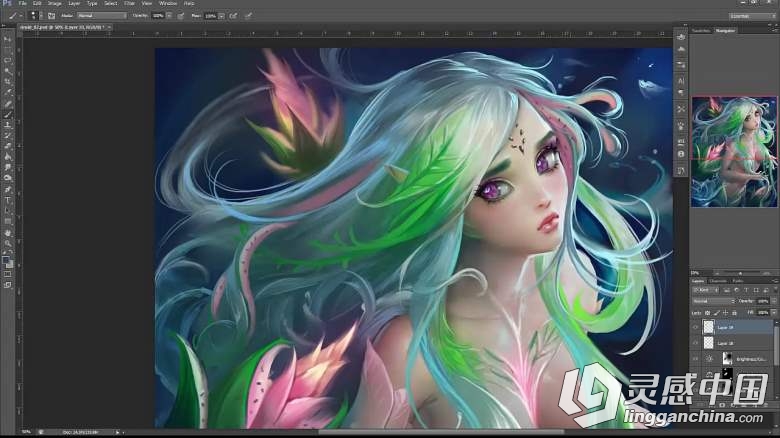Open layer blend mode dropdown

point(714,301)
